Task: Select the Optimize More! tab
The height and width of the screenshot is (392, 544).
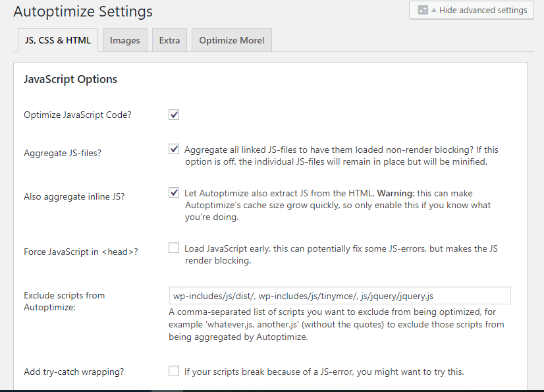Action: [231, 40]
